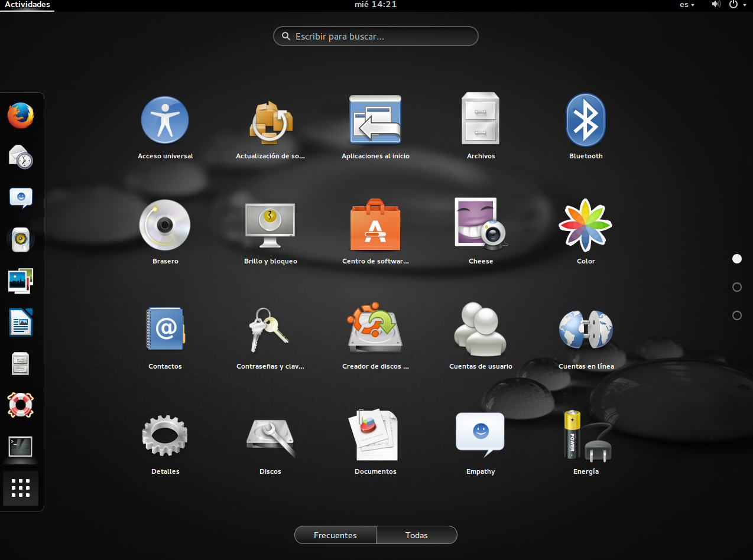Image resolution: width=753 pixels, height=560 pixels.
Task: Launch the music speaker app in dock
Action: 21,239
